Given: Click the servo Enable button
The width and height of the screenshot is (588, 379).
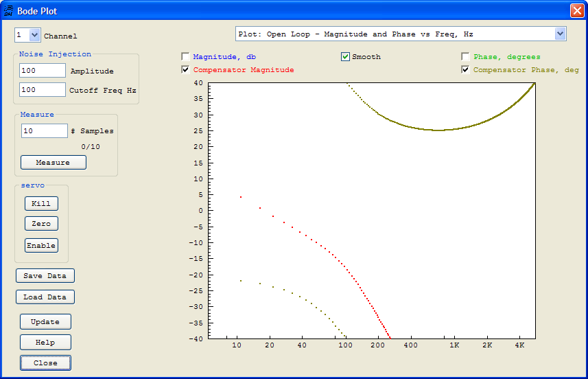Looking at the screenshot, I should [41, 246].
